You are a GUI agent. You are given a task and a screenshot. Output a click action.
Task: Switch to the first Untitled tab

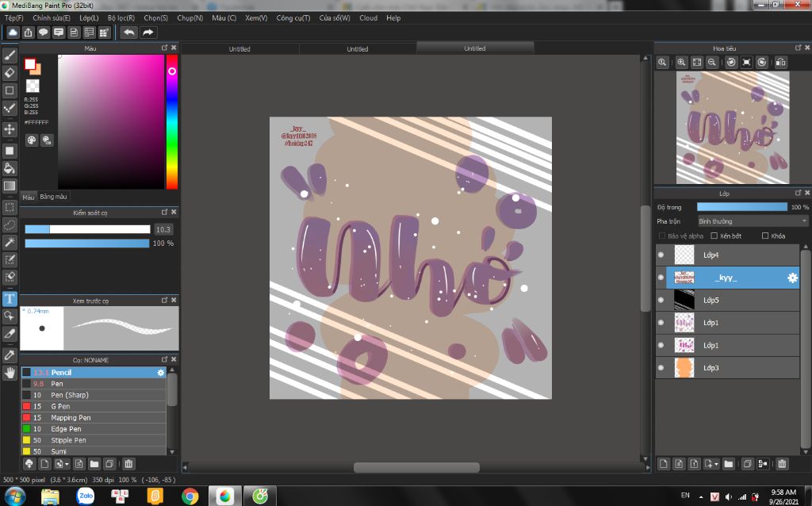click(239, 48)
